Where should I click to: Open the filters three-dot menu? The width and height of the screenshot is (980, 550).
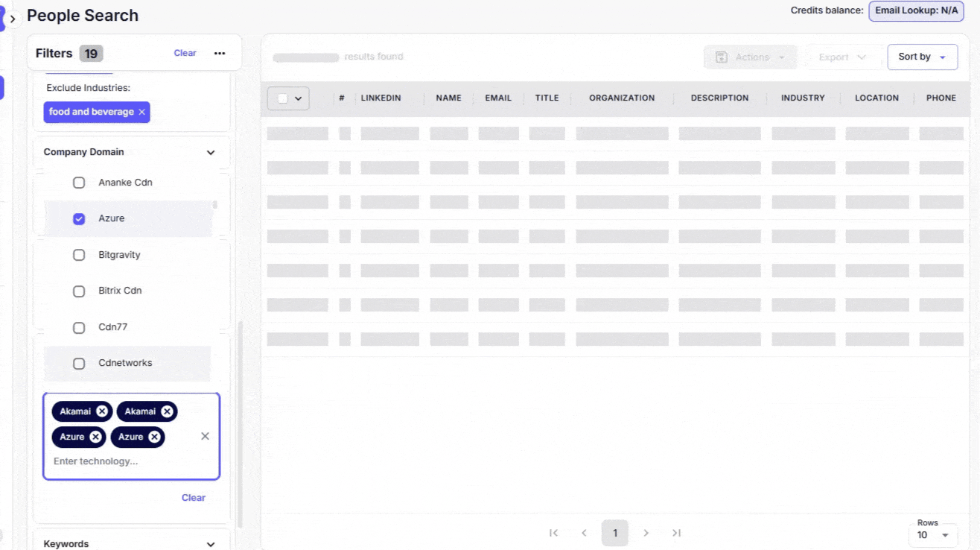[220, 54]
